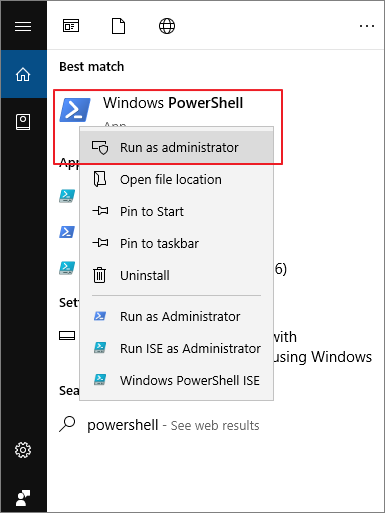This screenshot has width=385, height=513.
Task: Choose Run as administrator with shield icon
Action: click(176, 147)
